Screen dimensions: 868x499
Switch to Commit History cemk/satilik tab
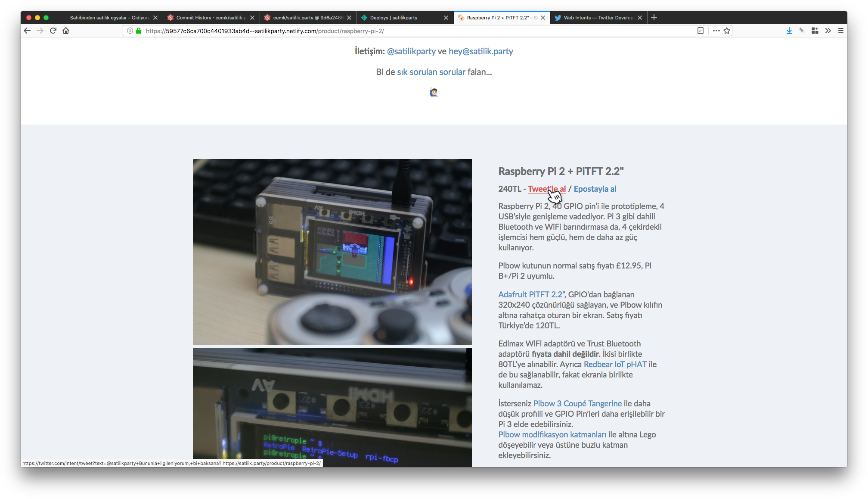point(211,18)
